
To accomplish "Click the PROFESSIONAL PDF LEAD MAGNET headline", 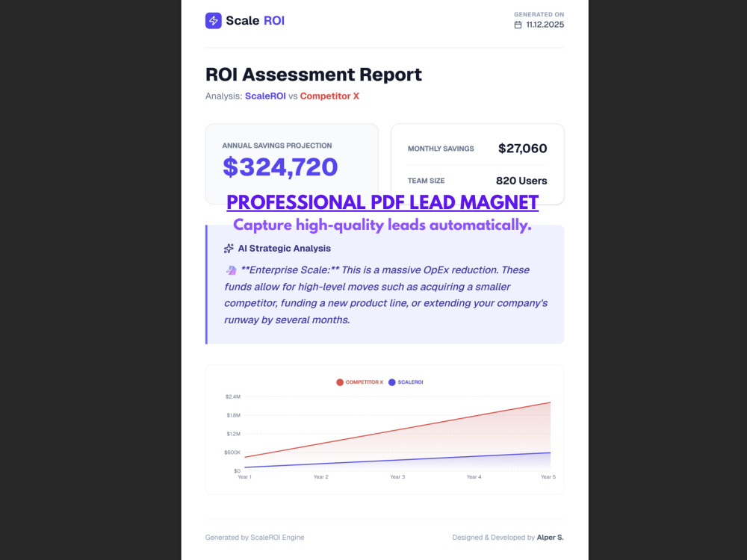I will pos(382,203).
